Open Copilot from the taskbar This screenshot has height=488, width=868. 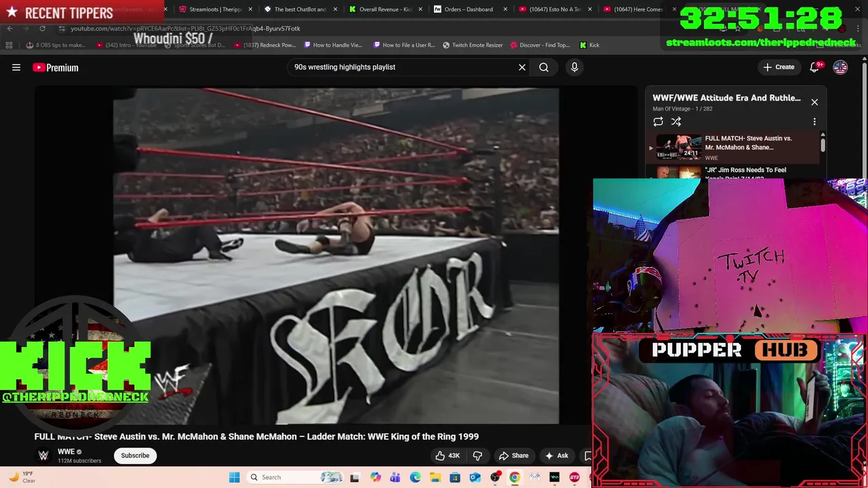376,477
